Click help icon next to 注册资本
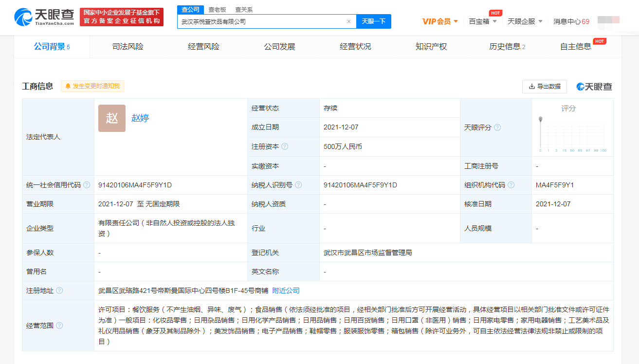 [x=285, y=146]
